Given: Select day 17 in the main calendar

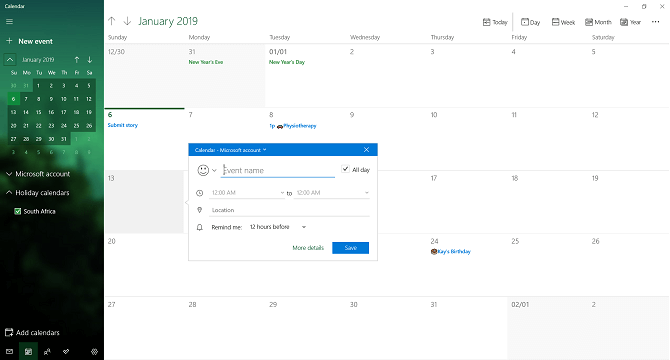Looking at the screenshot, I should click(x=467, y=202).
